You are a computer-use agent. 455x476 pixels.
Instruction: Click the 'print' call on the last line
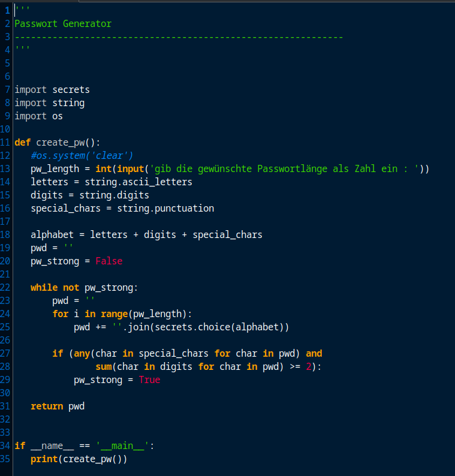coord(44,459)
